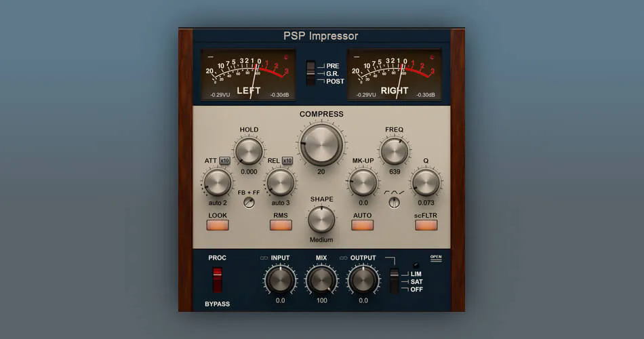Click the attack value 'auto 2'
The image size is (644, 339).
click(218, 203)
